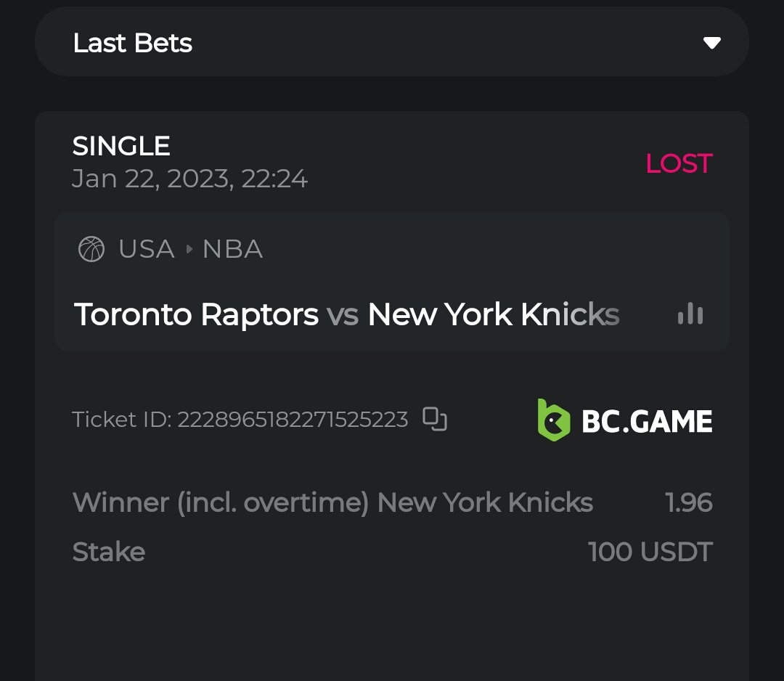Click the green BC.GAME logo icon
The width and height of the screenshot is (784, 681).
[x=553, y=420]
